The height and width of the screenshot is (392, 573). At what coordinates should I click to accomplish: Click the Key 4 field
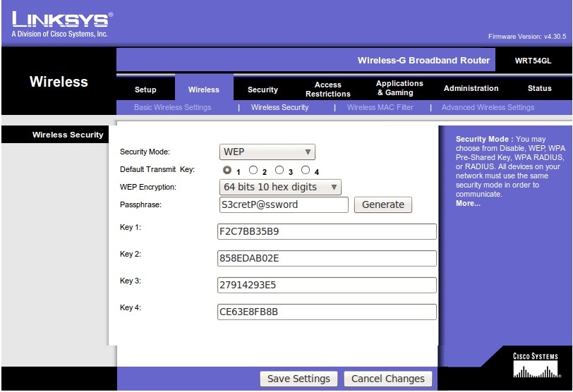tap(327, 312)
